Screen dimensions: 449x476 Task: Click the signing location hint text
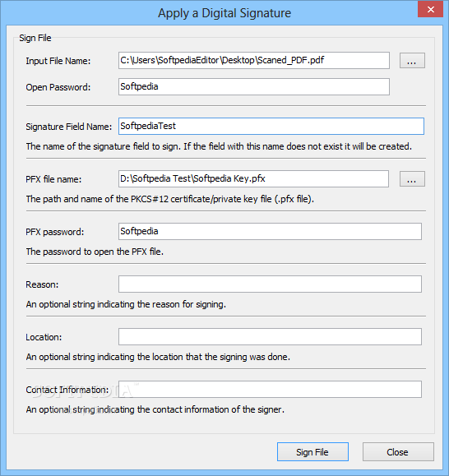click(158, 357)
